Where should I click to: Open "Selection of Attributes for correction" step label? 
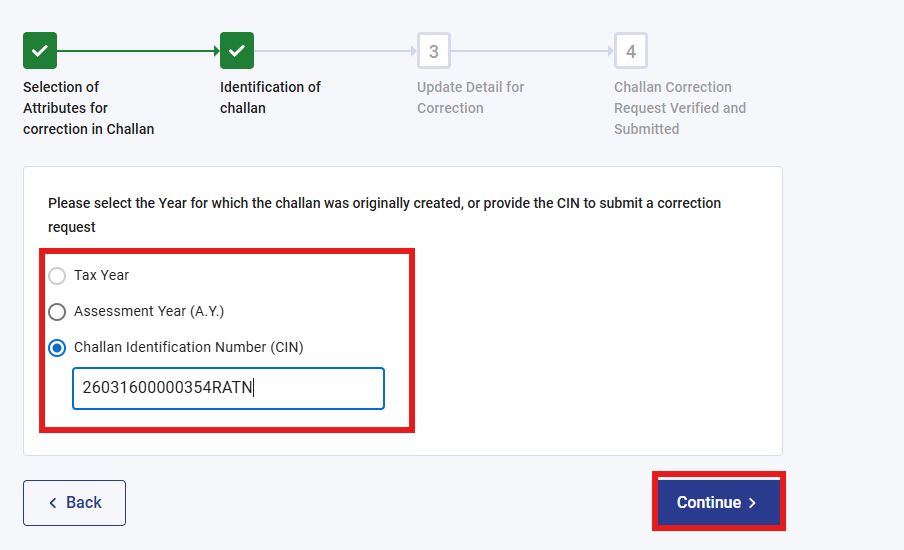point(88,108)
